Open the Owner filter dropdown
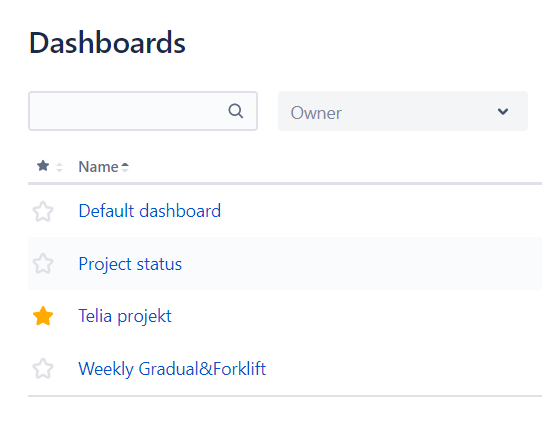The height and width of the screenshot is (436, 542). [403, 111]
